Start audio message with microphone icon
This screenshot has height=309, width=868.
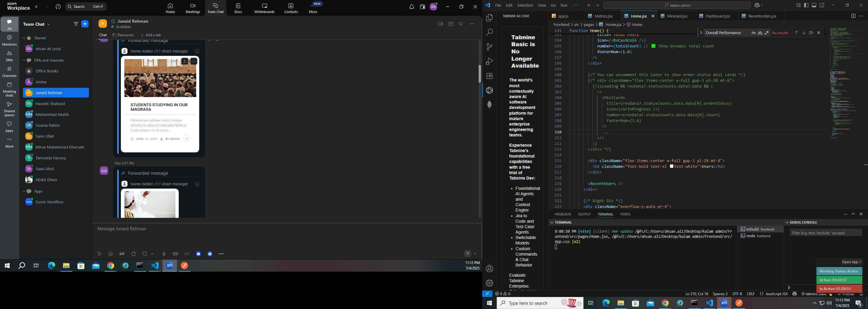pyautogui.click(x=164, y=254)
